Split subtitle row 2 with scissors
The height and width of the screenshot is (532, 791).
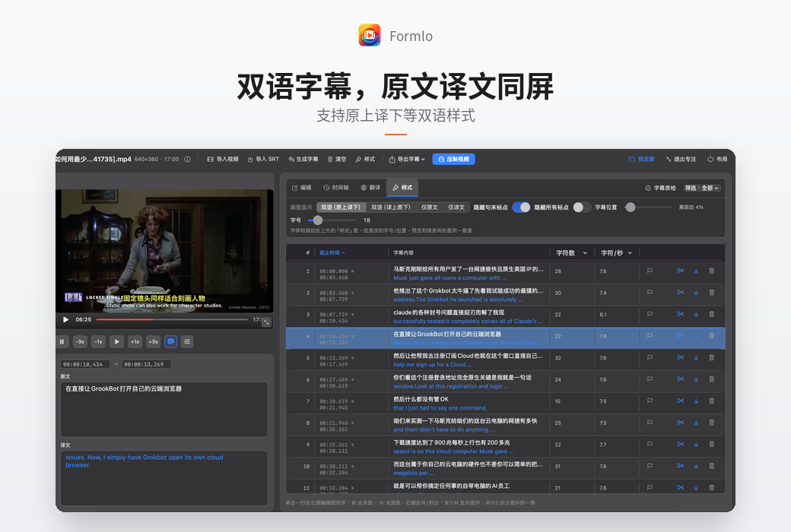[x=681, y=293]
